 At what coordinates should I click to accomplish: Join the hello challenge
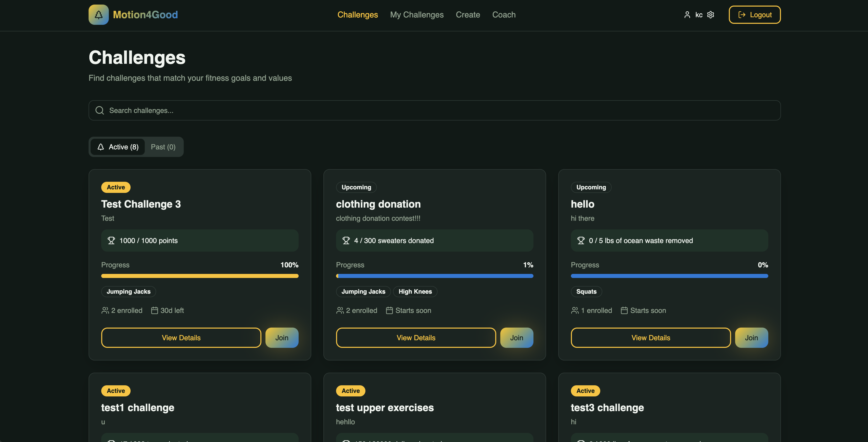click(x=751, y=337)
